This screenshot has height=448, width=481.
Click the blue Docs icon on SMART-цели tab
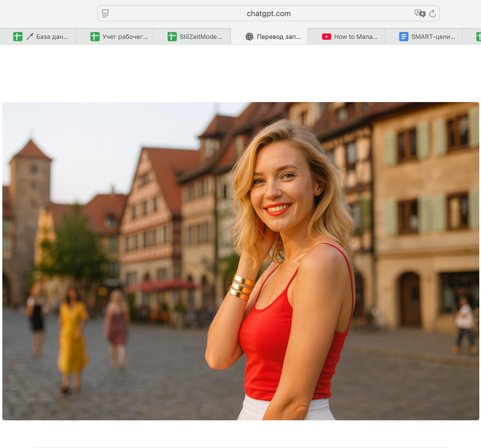point(404,37)
